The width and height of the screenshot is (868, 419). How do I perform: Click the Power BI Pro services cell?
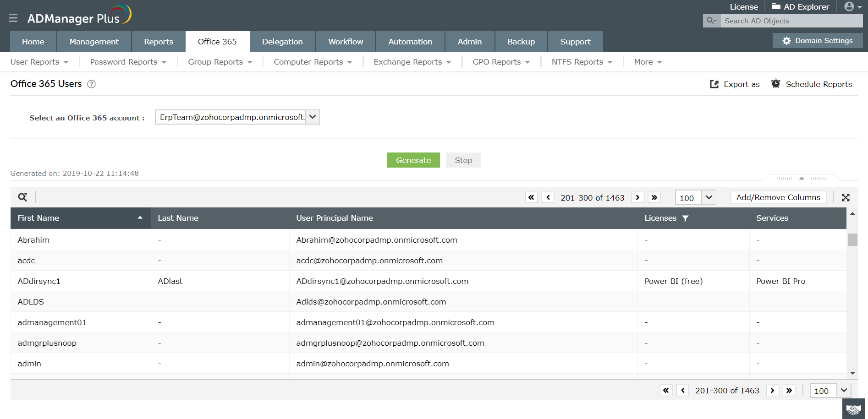click(x=798, y=281)
